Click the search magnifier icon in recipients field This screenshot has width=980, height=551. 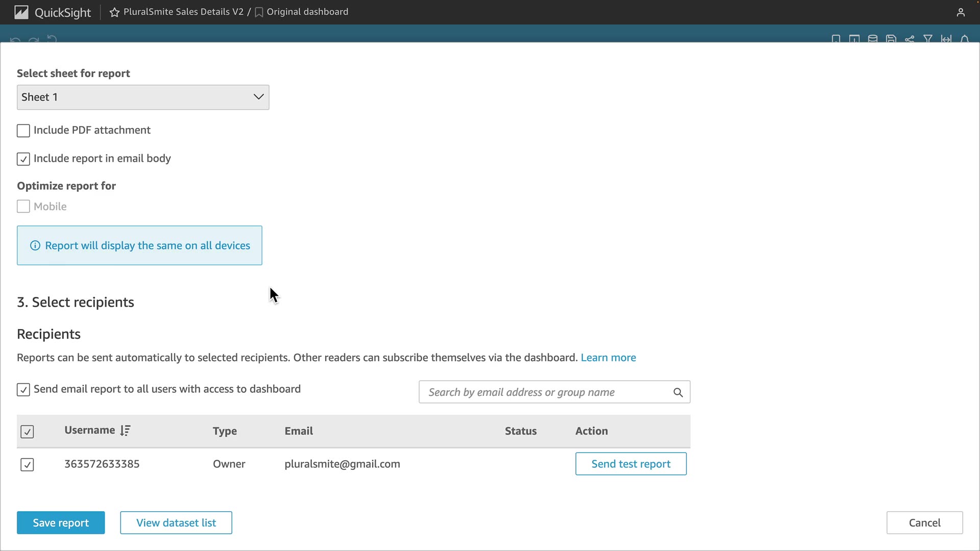coord(678,392)
